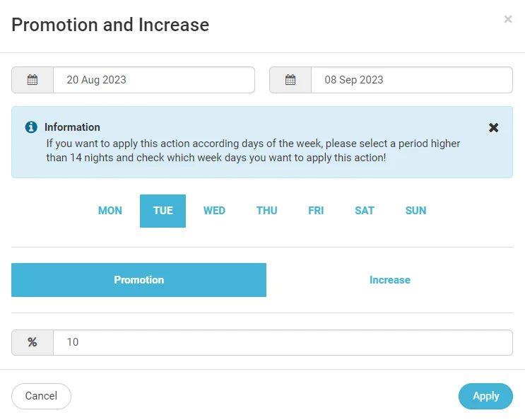This screenshot has height=420, width=525.
Task: Deselect the TUE weekday
Action: (x=163, y=211)
